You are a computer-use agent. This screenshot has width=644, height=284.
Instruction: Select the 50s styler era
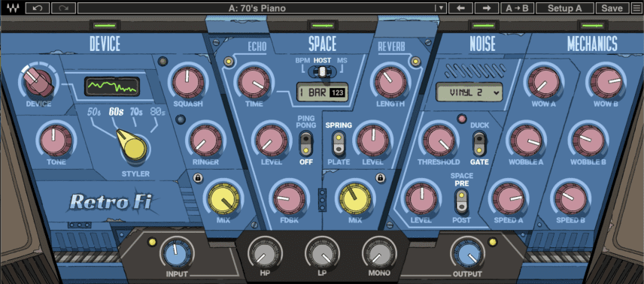click(95, 112)
